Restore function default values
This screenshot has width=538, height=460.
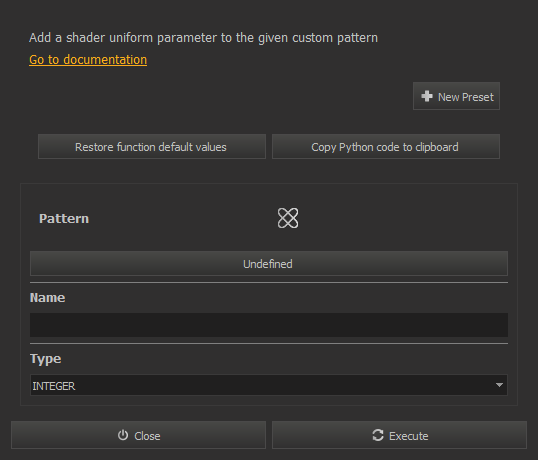(152, 147)
